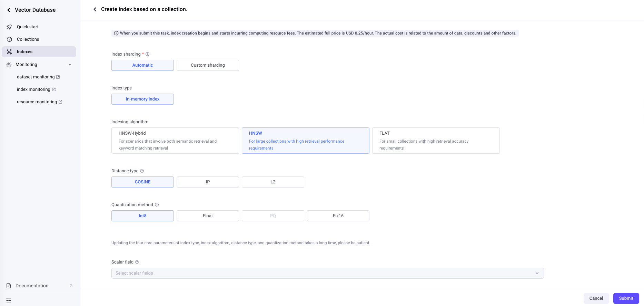Open the Documentation link
This screenshot has height=306, width=644.
pyautogui.click(x=32, y=286)
